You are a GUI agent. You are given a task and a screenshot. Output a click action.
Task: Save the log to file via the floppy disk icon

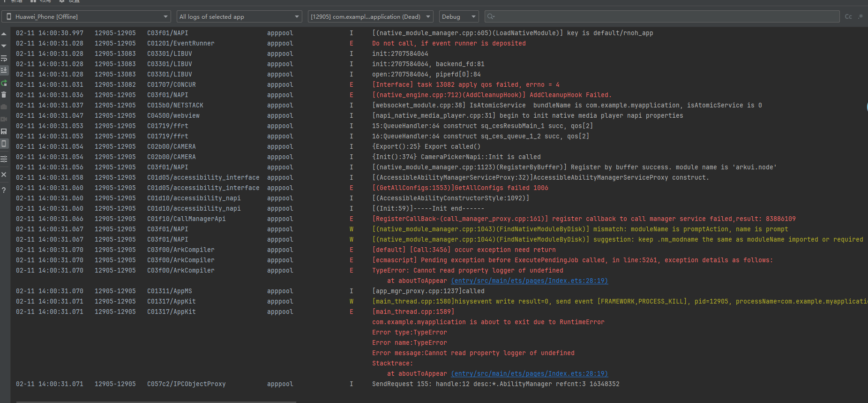pos(4,131)
